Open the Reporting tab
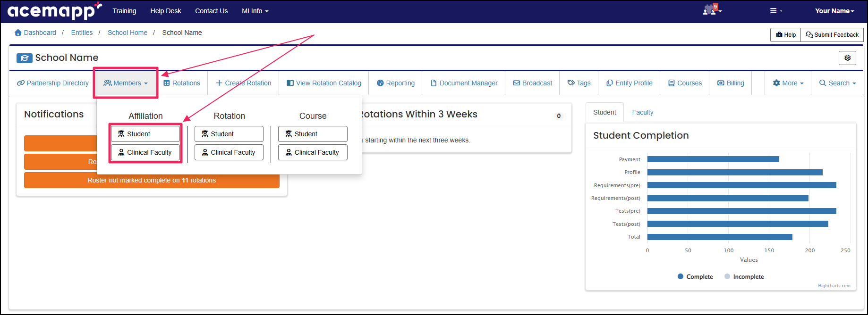 point(396,83)
